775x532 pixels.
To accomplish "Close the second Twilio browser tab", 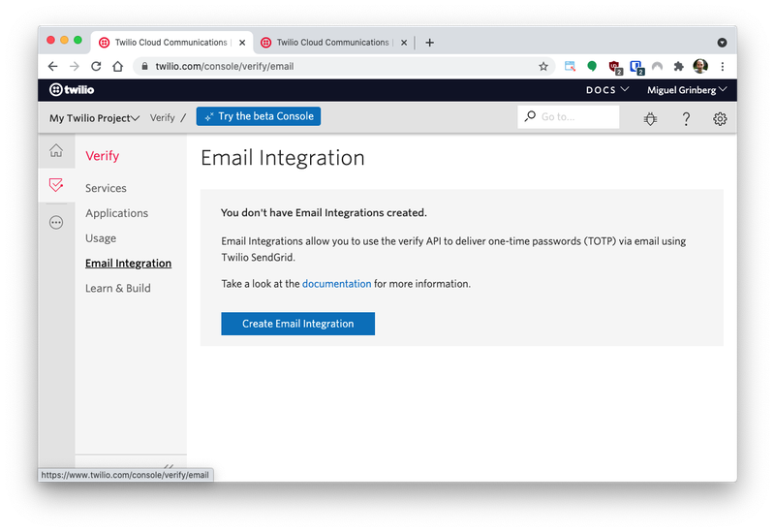I will pyautogui.click(x=404, y=43).
